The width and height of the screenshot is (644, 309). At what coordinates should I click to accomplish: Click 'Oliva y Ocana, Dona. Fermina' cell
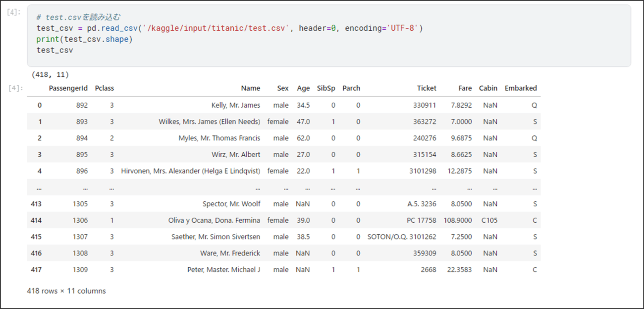tap(215, 220)
